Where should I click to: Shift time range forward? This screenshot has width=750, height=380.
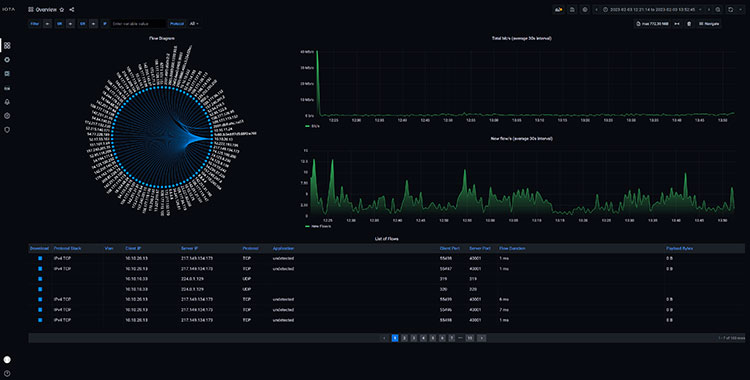click(709, 10)
